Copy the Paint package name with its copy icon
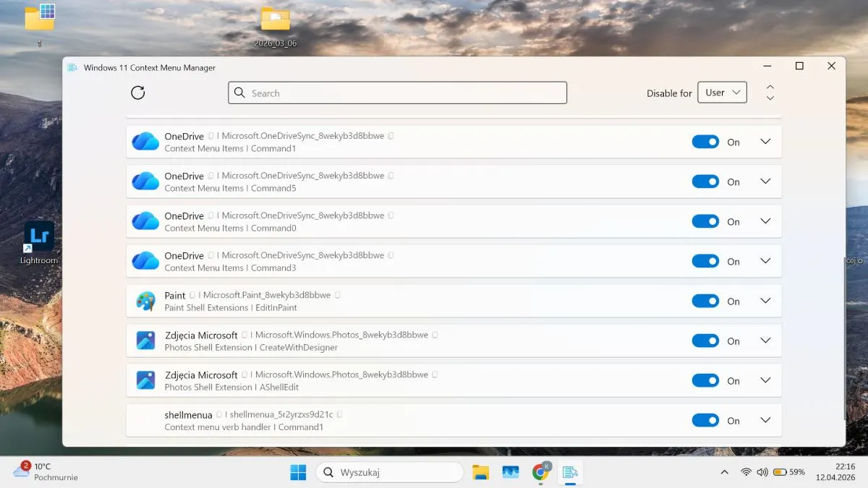The image size is (868, 488). click(338, 295)
